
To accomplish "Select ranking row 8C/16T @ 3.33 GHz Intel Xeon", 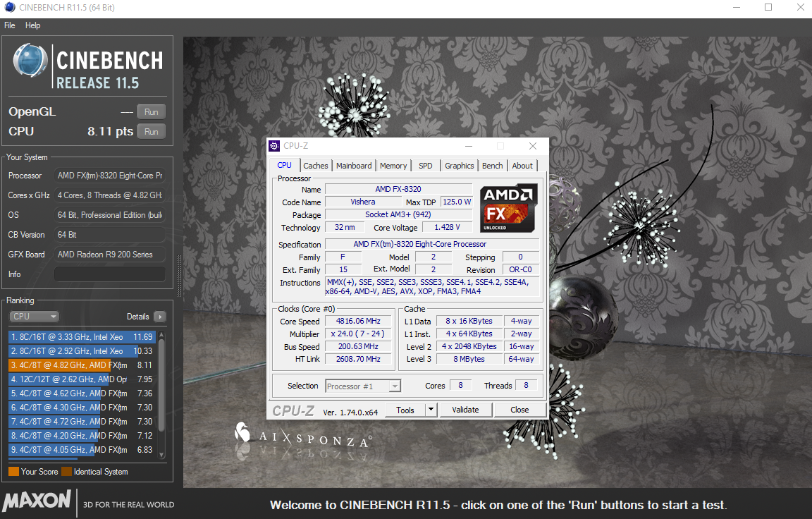I will [82, 336].
